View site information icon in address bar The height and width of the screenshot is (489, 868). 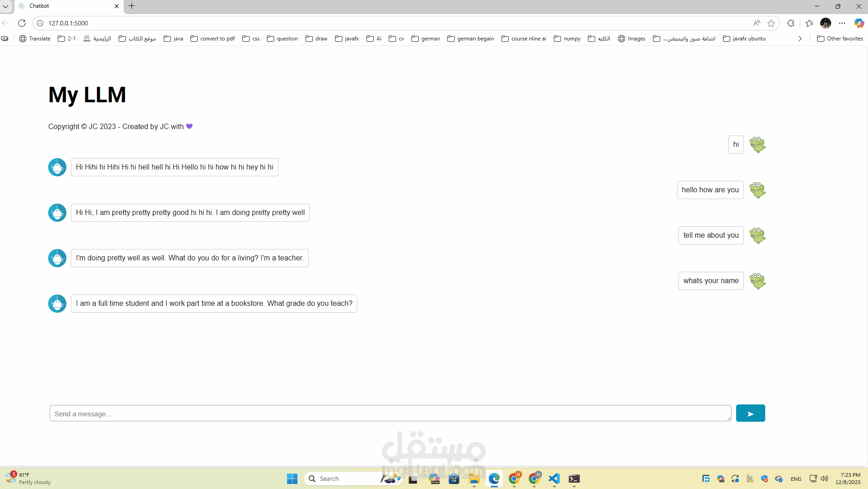[x=40, y=23]
